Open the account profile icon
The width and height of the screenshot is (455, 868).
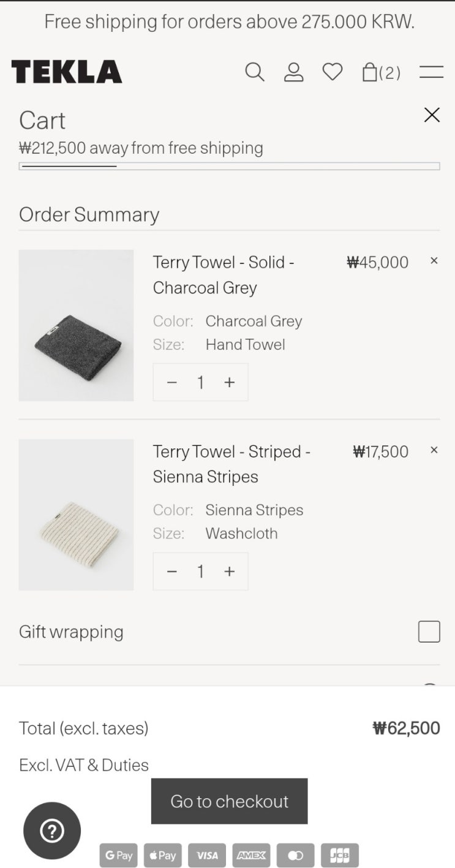point(294,72)
